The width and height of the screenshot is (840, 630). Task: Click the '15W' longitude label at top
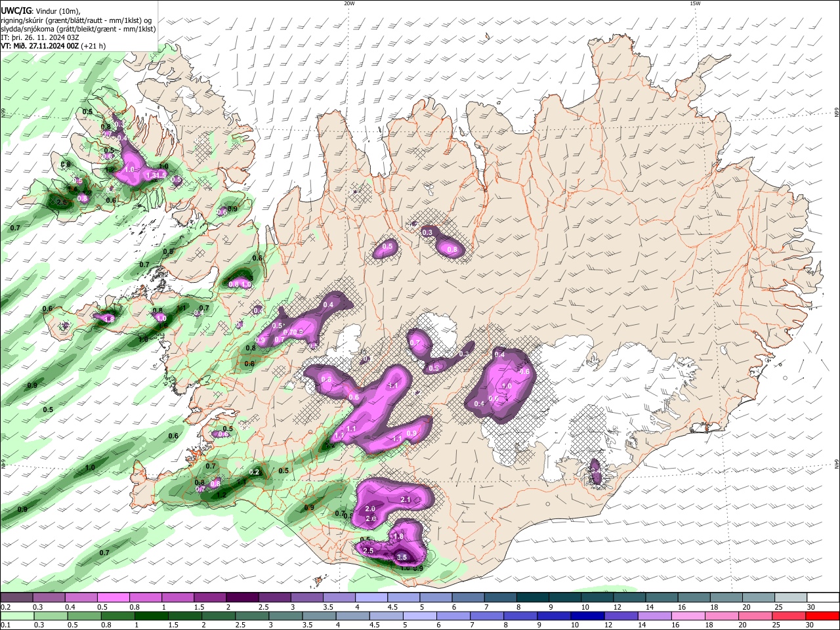(x=695, y=3)
